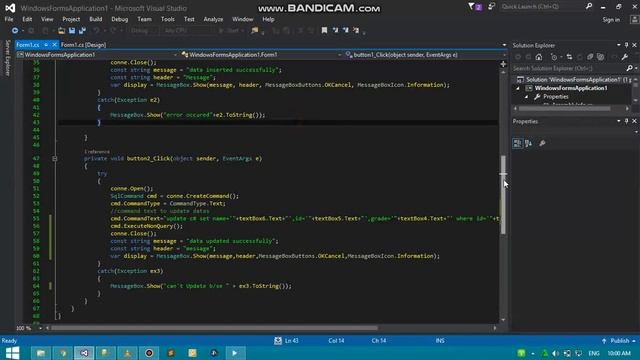Screen dimensions: 640x360
Task: Click the split editor icon above the scrollbar
Action: pos(503,64)
